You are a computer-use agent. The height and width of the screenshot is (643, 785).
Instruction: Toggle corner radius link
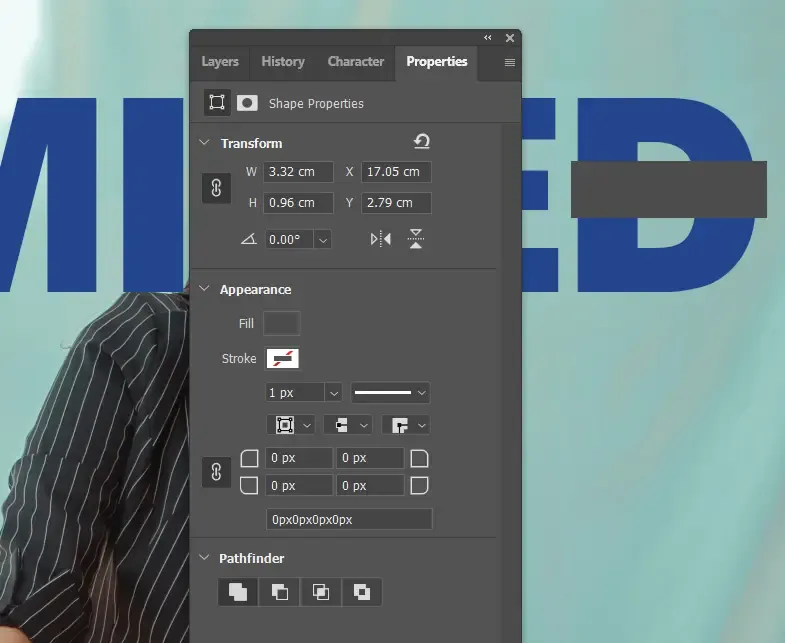click(216, 472)
